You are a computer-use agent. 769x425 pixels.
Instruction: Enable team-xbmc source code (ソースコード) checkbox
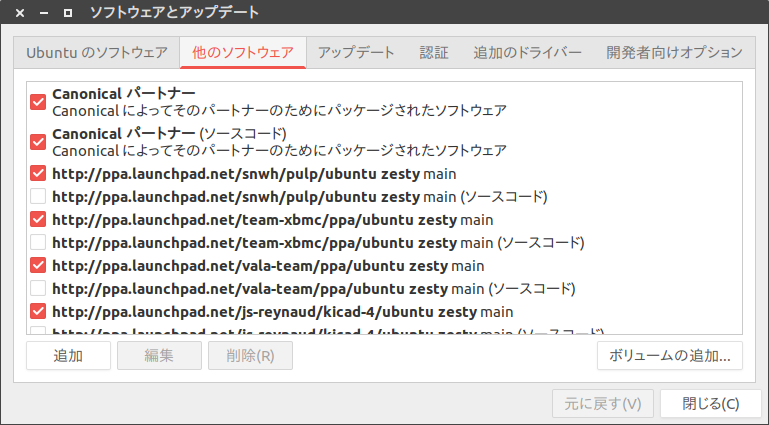(38, 242)
